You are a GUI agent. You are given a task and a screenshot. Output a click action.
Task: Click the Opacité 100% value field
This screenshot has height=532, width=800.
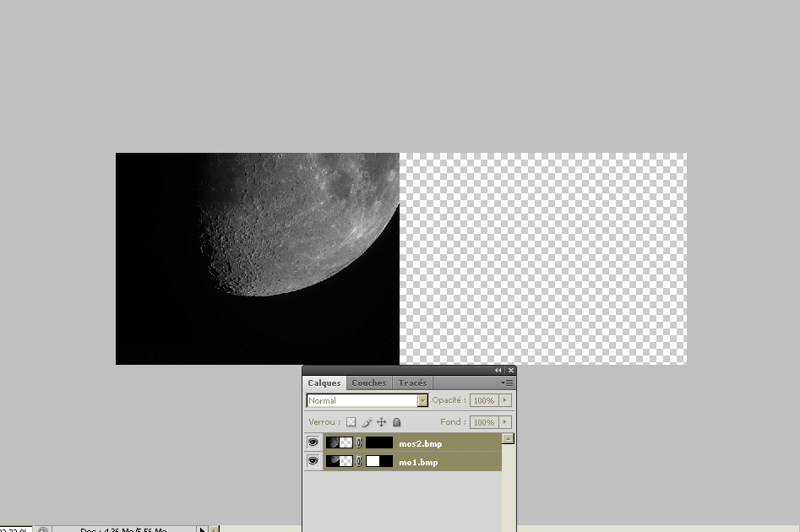pyautogui.click(x=484, y=400)
